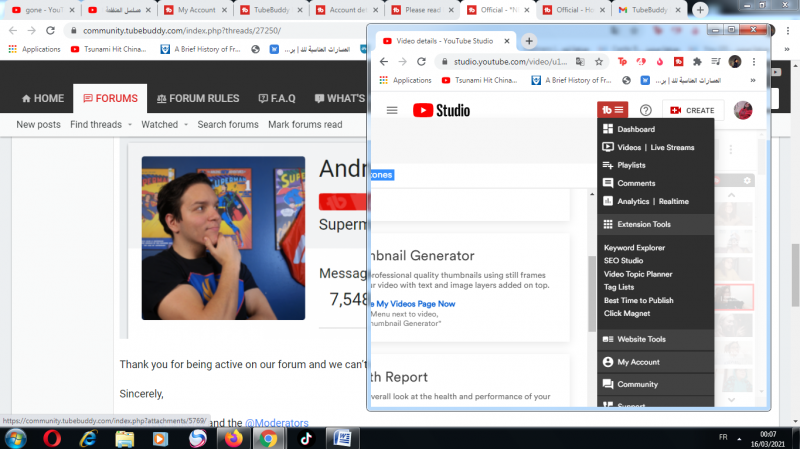Click the help question mark icon
This screenshot has height=449, width=800.
click(x=646, y=110)
